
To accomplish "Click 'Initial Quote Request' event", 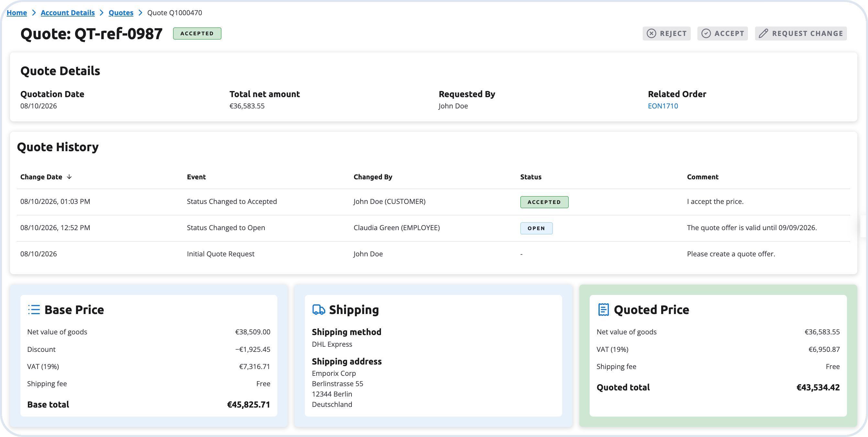I will coord(220,254).
